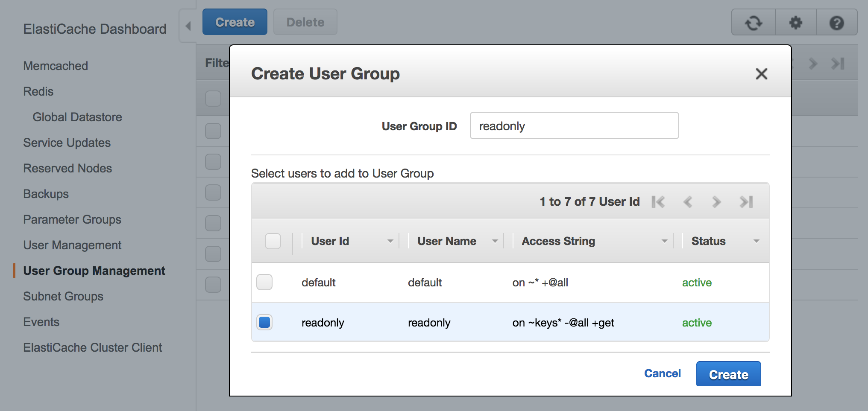The width and height of the screenshot is (868, 411).
Task: Collapse the left navigation sidebar
Action: pyautogui.click(x=188, y=26)
